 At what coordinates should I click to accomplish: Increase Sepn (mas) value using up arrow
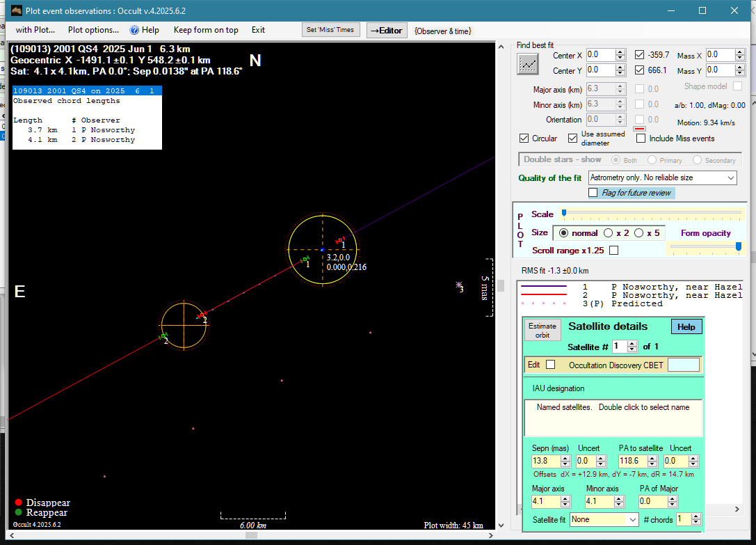[x=565, y=458]
